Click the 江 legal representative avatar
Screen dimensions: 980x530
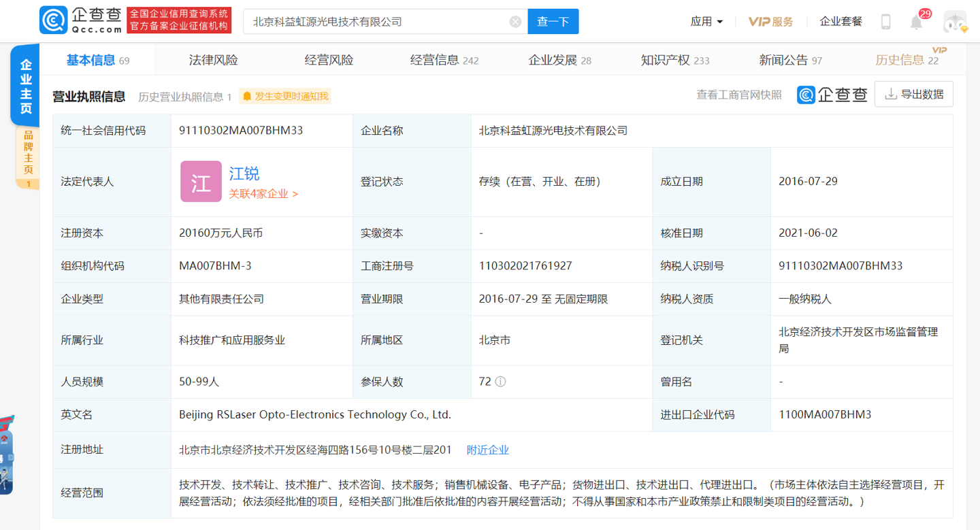(x=201, y=182)
